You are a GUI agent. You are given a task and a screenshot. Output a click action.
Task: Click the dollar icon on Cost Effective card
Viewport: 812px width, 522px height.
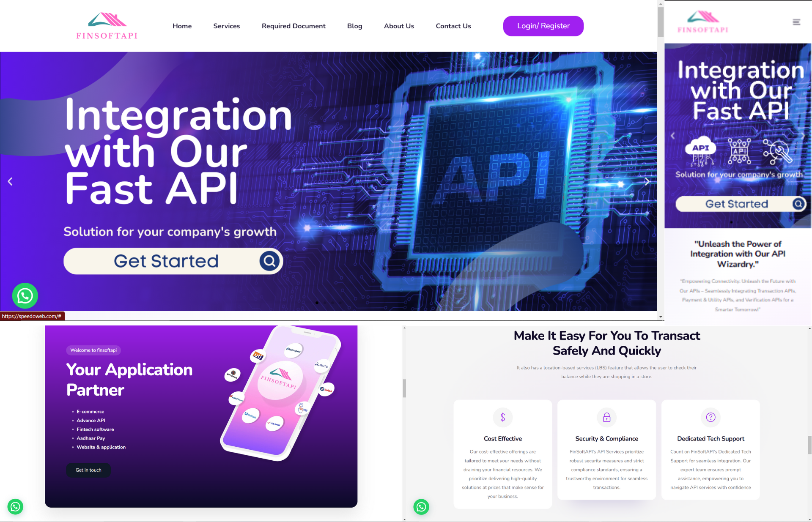tap(503, 417)
